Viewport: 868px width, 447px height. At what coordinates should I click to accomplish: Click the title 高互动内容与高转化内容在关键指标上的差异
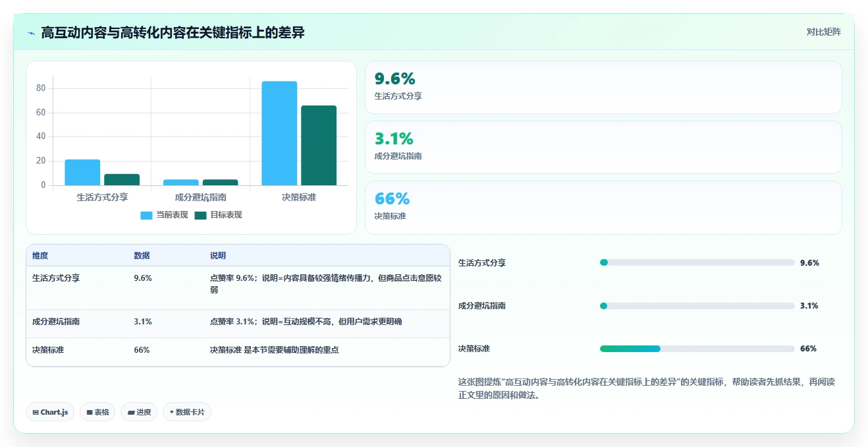[173, 32]
